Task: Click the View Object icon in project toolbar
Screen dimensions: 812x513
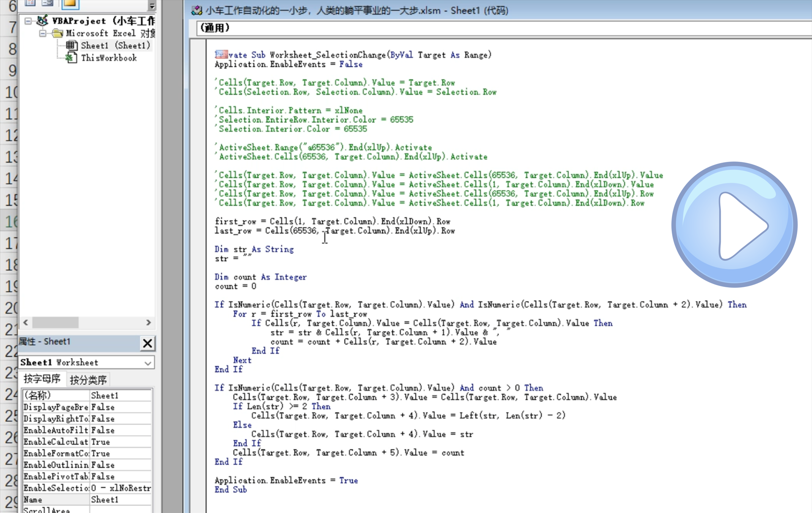Action: [x=48, y=3]
